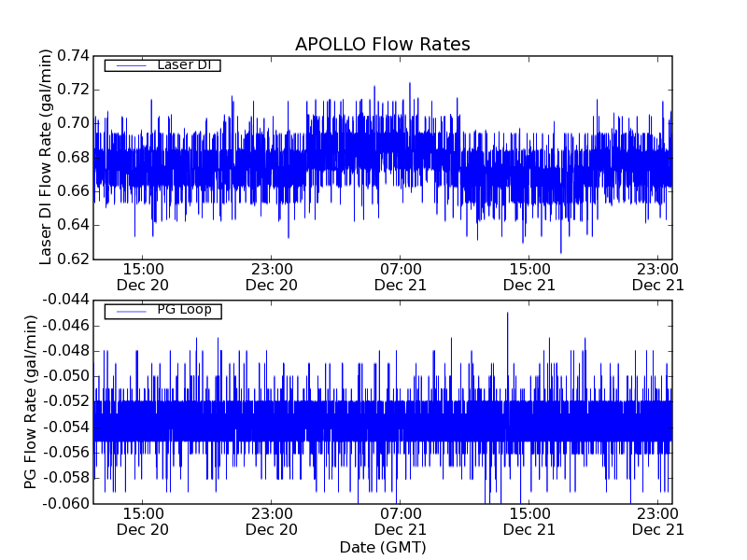Click the blue line sample in PG Loop legend

[x=129, y=311]
